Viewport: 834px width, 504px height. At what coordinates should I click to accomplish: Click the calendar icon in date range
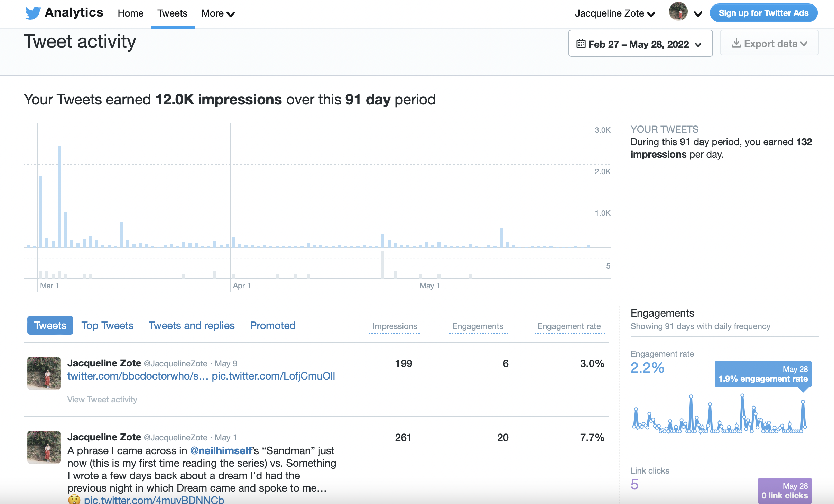tap(581, 44)
